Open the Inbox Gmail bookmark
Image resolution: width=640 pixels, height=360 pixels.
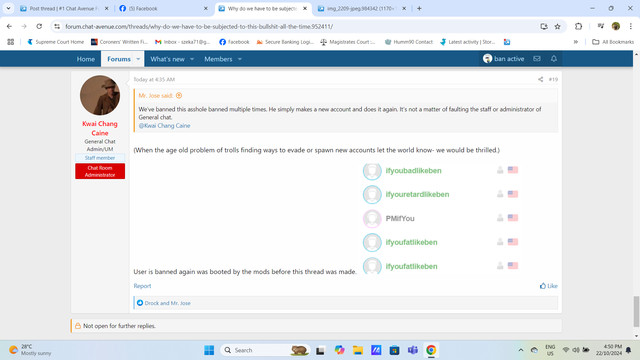pos(182,42)
